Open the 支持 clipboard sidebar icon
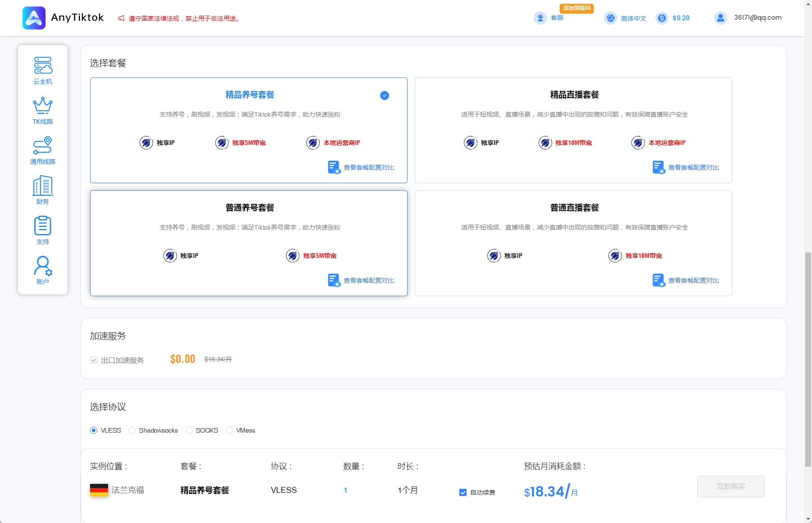812x523 pixels. 43,225
